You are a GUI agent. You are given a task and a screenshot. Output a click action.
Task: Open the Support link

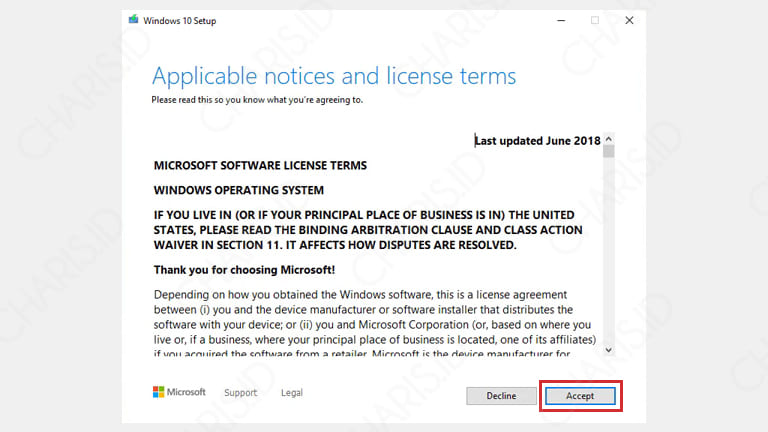pyautogui.click(x=240, y=393)
